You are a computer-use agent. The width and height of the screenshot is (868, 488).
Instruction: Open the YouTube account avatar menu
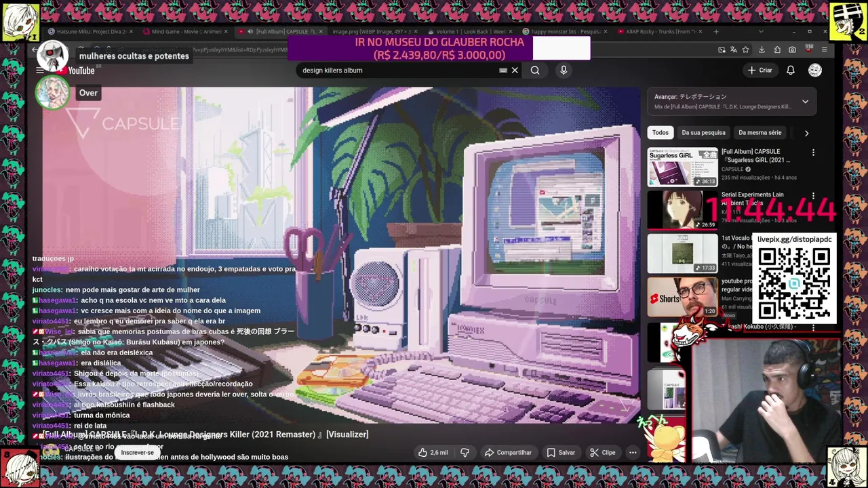[x=815, y=70]
